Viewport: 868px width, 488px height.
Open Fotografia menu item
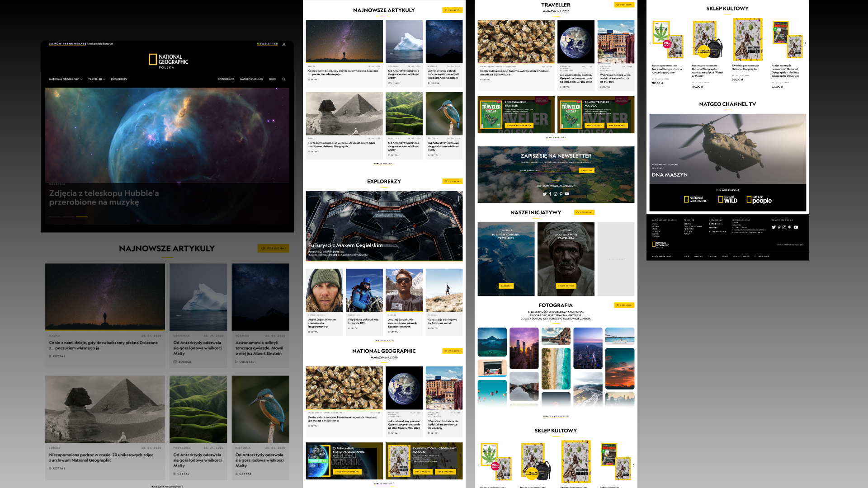pos(226,79)
